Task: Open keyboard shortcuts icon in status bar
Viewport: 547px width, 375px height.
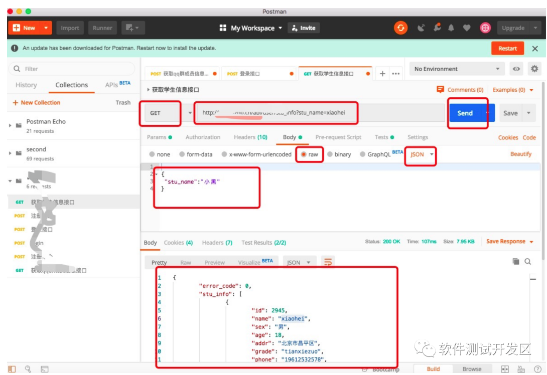Action: [x=521, y=369]
